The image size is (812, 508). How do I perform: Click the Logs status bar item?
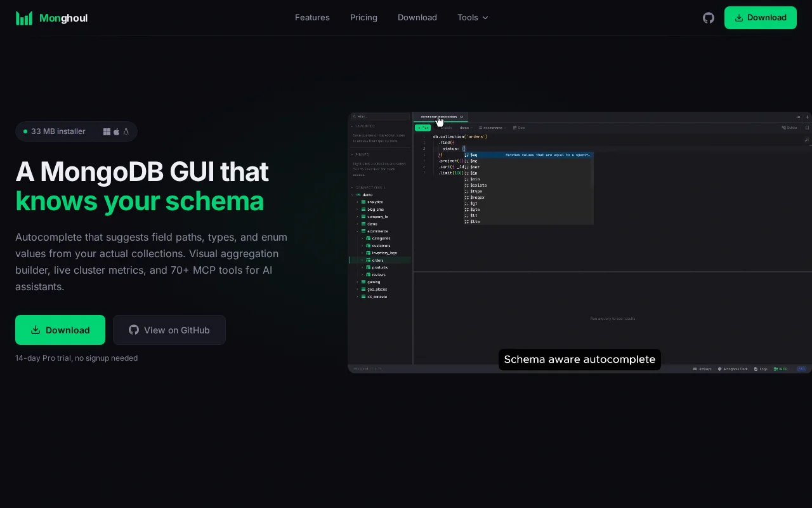[x=761, y=369]
